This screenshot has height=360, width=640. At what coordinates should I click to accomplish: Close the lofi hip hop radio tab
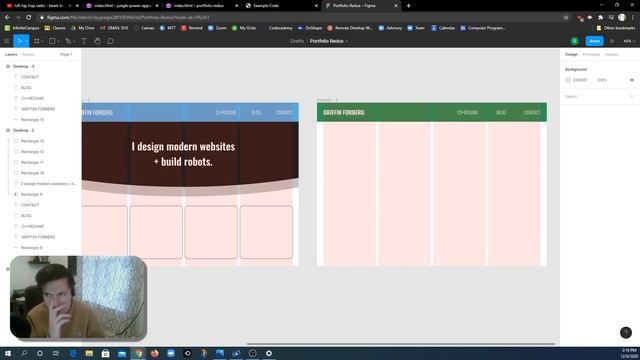coord(77,6)
